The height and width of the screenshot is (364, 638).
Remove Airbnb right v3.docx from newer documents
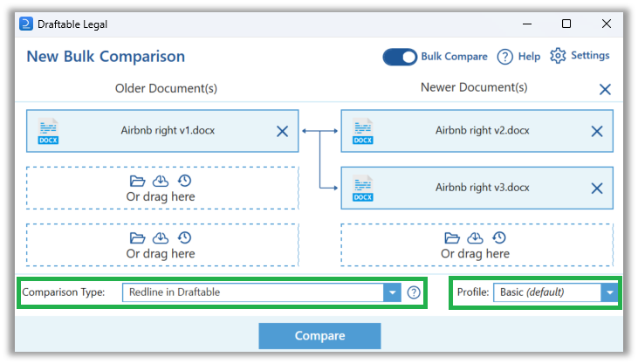point(596,189)
